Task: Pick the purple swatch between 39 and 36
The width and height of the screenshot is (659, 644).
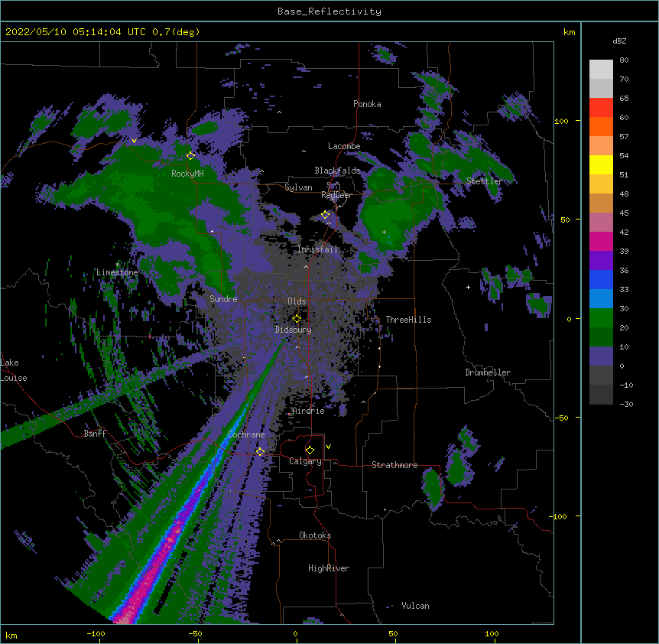Action: [601, 260]
